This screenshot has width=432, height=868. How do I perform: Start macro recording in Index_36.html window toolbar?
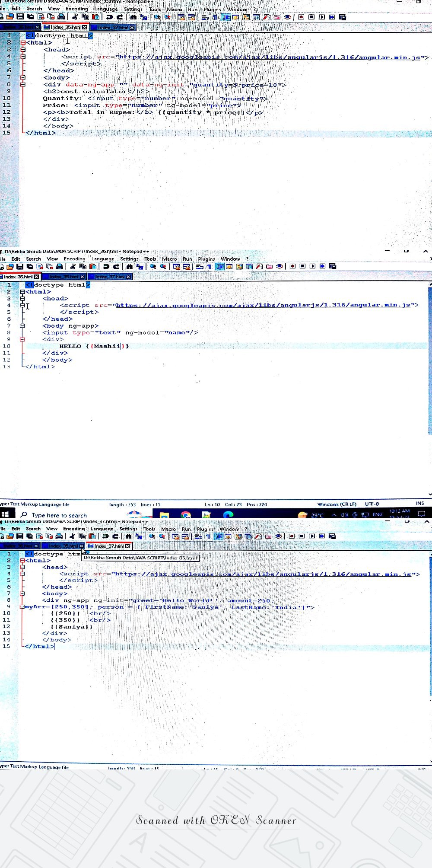tap(292, 266)
